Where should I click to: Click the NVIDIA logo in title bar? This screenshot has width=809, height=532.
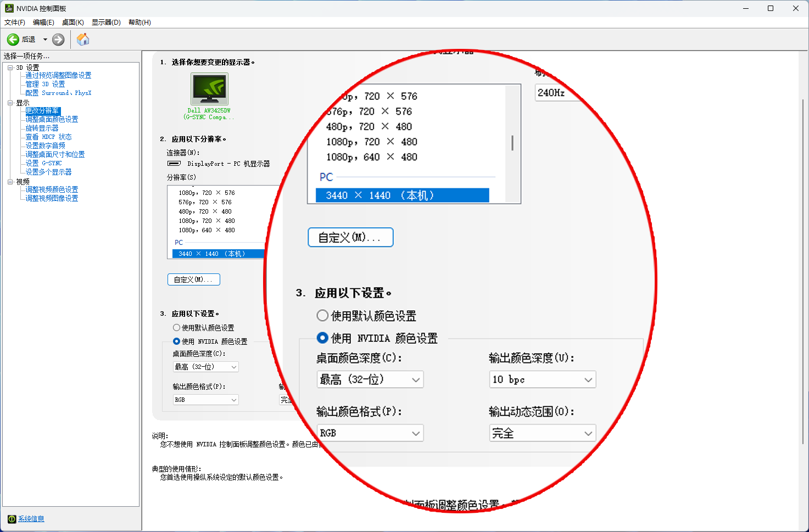pos(9,8)
